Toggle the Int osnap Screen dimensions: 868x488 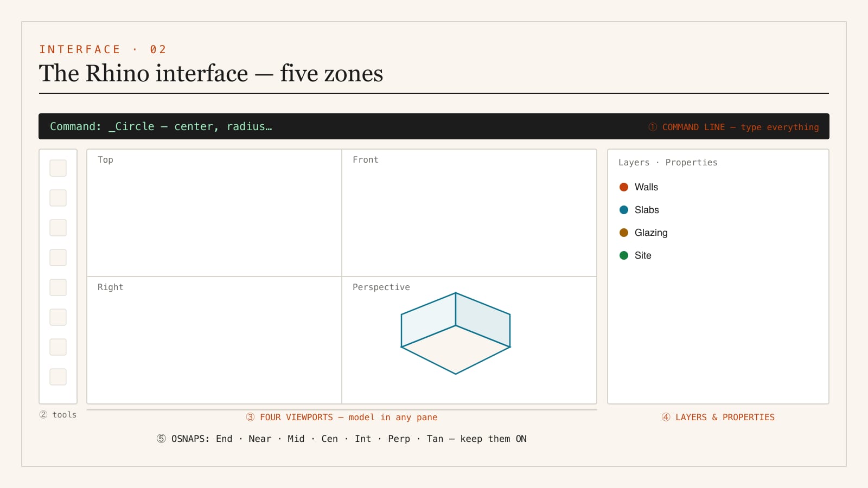(x=363, y=439)
